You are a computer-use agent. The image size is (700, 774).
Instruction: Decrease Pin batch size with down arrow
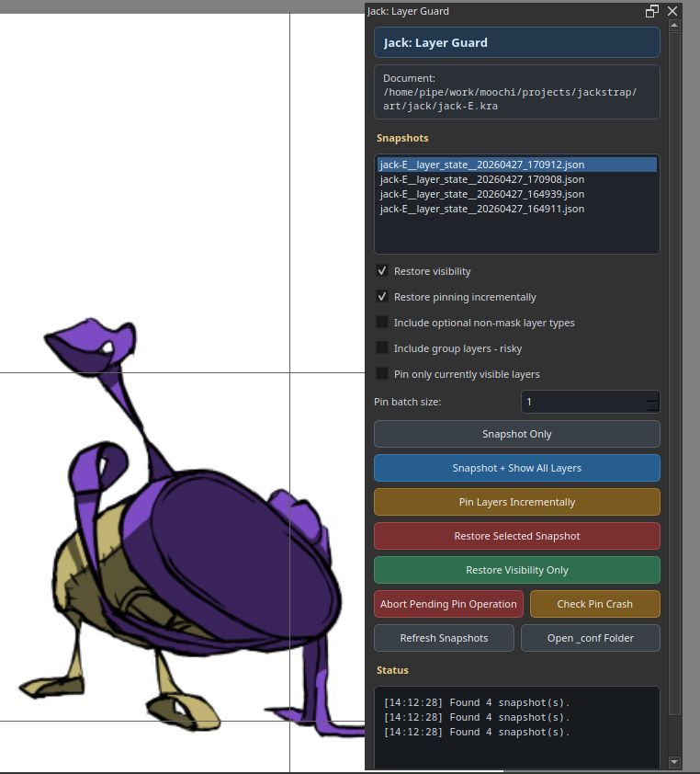point(652,406)
